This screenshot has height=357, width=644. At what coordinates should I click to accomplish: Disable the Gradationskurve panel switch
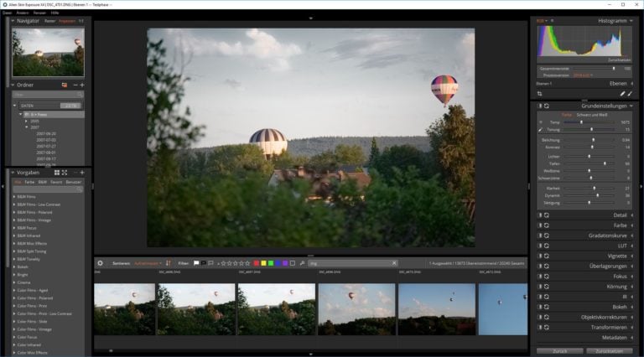[x=539, y=235]
